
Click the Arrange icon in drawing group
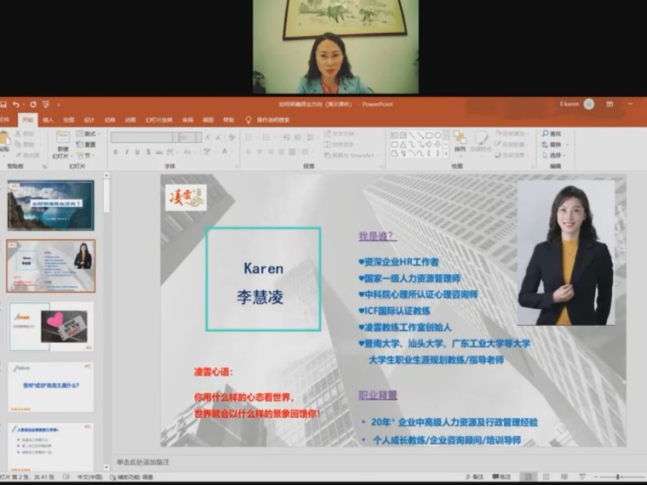(x=460, y=140)
